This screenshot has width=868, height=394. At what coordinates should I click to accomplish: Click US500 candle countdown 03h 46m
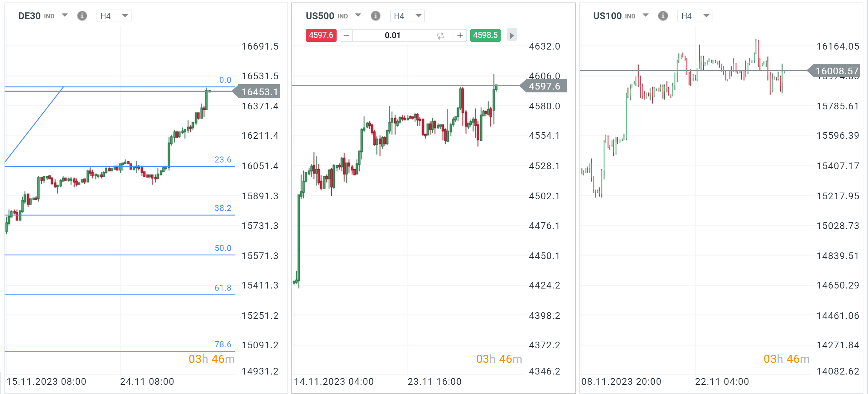pyautogui.click(x=499, y=359)
